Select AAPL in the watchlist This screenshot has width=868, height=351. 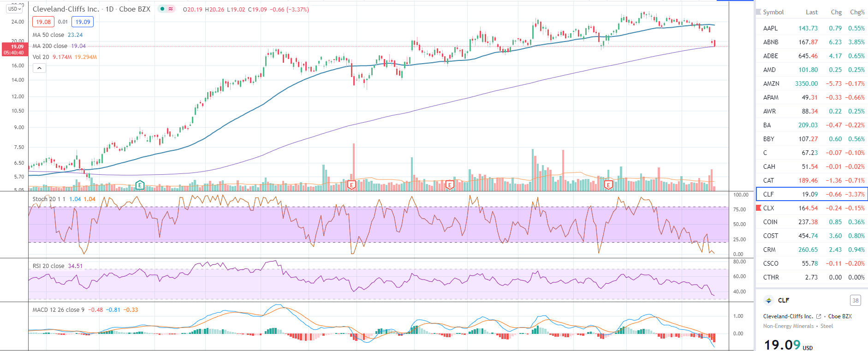(x=812, y=28)
